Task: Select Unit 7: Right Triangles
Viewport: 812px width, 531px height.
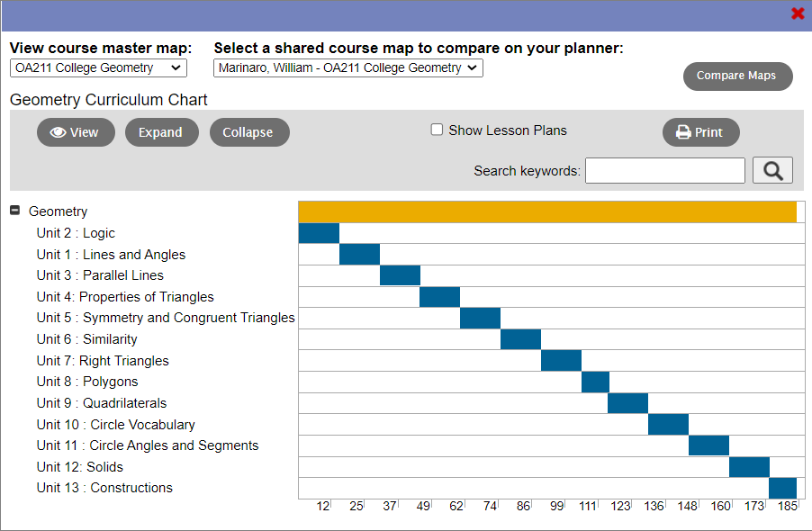Action: click(103, 360)
